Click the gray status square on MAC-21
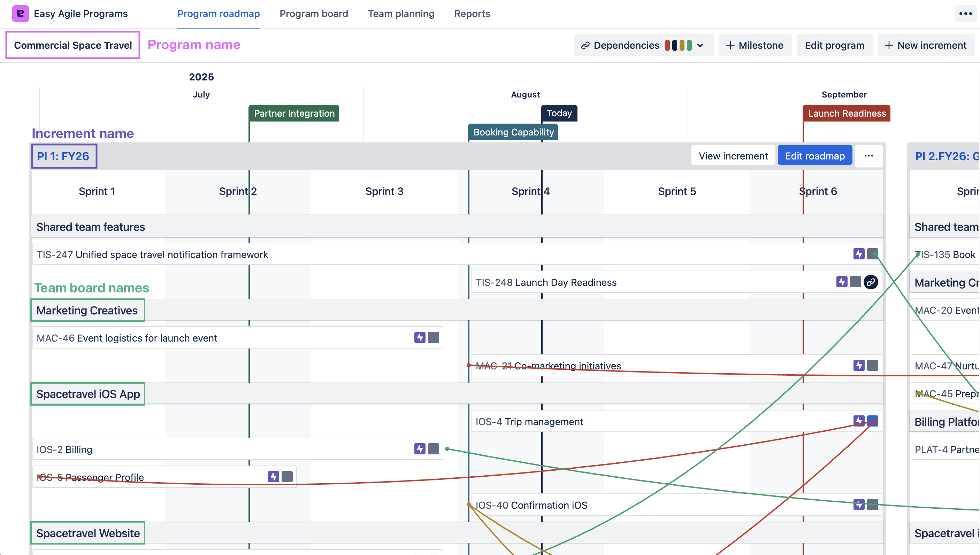 (872, 365)
